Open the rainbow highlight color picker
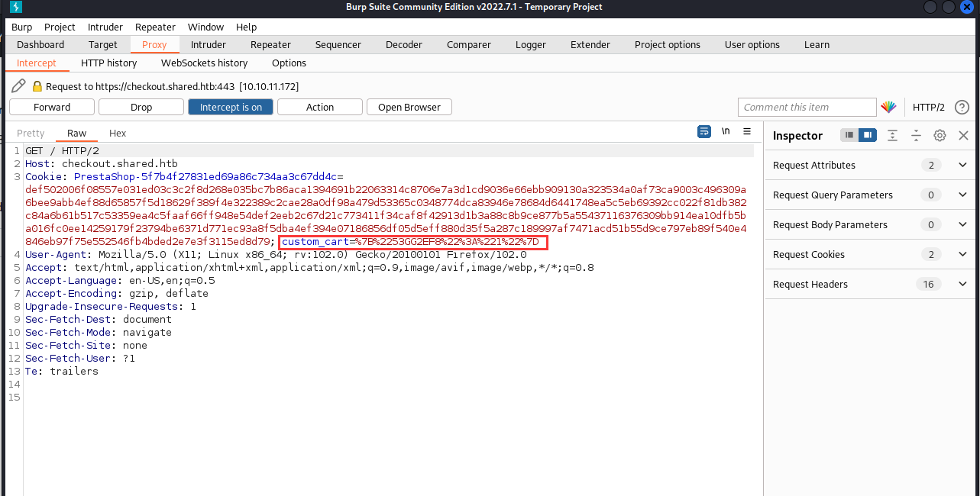The height and width of the screenshot is (496, 980). coord(888,107)
